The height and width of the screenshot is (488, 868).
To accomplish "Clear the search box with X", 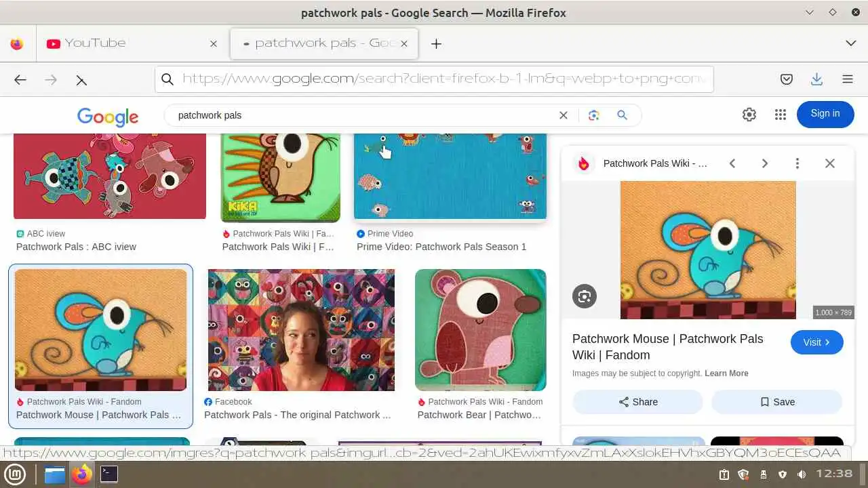I will pyautogui.click(x=563, y=115).
